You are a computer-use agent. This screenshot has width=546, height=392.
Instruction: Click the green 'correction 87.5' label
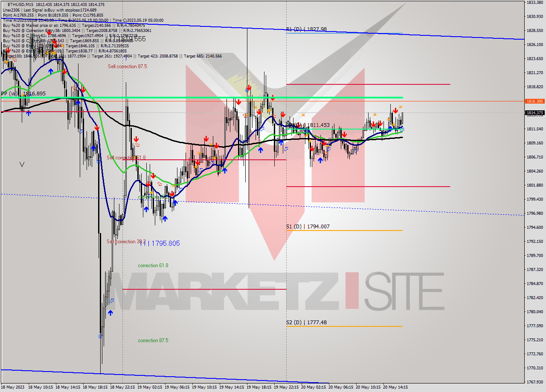pos(153,340)
